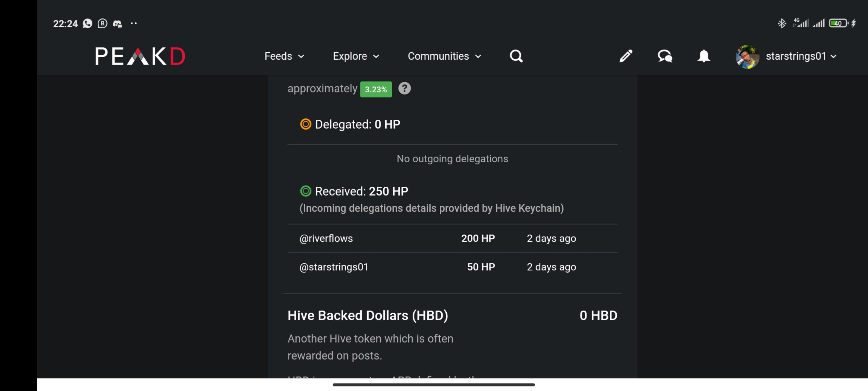Expand the Explore dropdown menu
868x391 pixels.
[356, 56]
